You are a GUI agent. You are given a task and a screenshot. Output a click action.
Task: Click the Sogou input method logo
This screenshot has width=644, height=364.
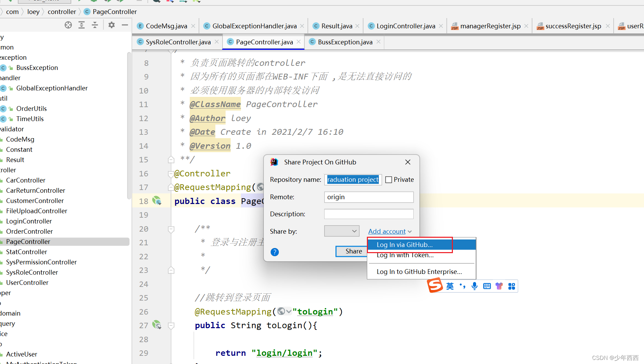[x=435, y=286]
